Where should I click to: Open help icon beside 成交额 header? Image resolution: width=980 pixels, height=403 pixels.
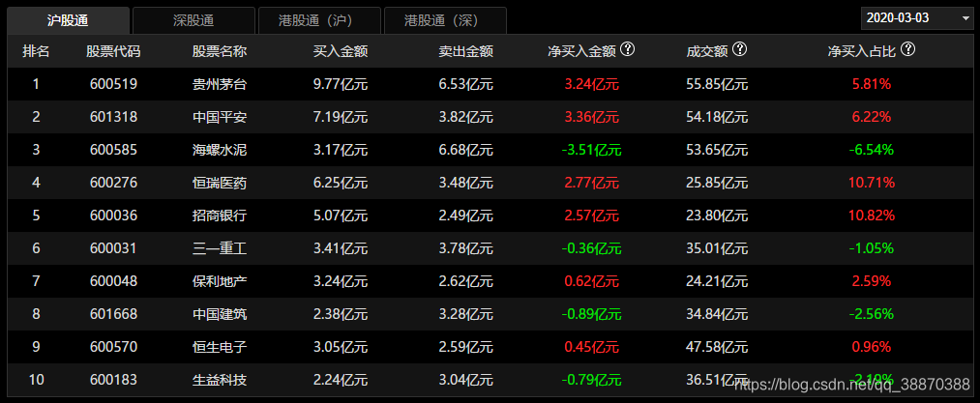click(740, 49)
